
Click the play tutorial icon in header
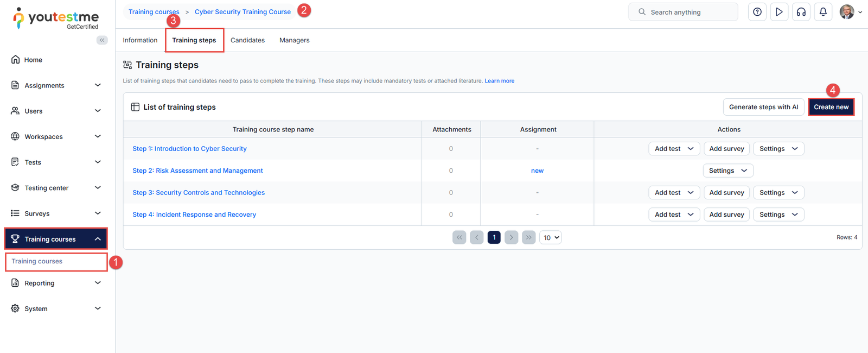[x=779, y=12]
